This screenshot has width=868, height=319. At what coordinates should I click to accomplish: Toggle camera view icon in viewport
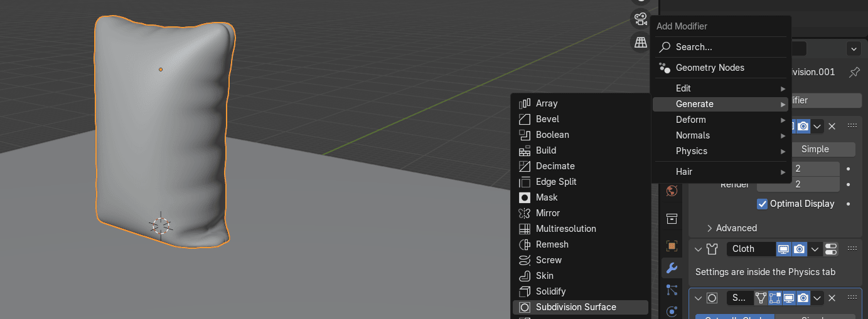(x=640, y=19)
